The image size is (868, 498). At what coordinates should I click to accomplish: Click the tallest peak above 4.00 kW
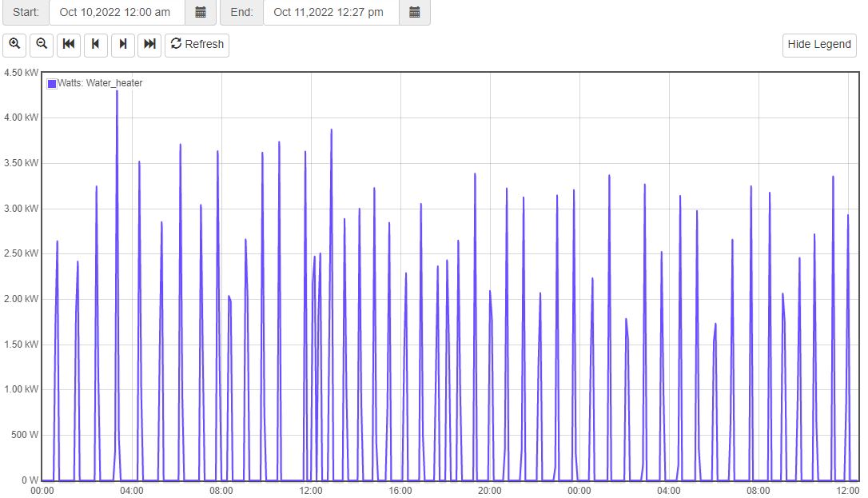pos(117,92)
